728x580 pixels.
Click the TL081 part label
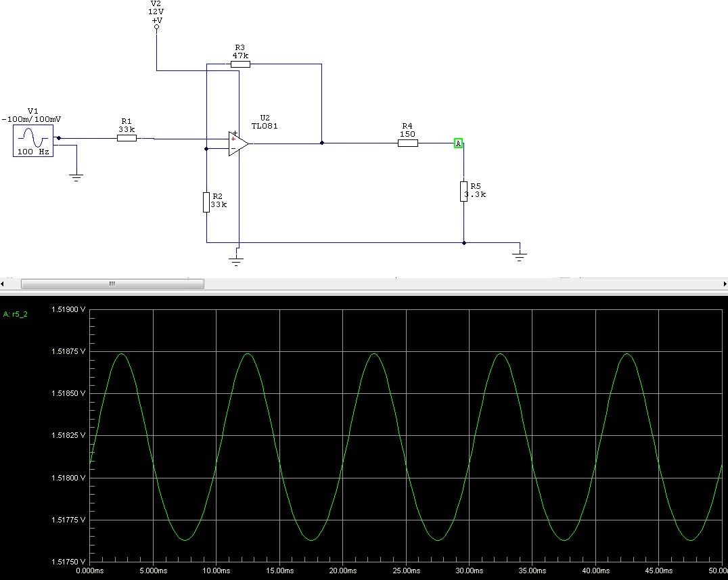click(264, 126)
